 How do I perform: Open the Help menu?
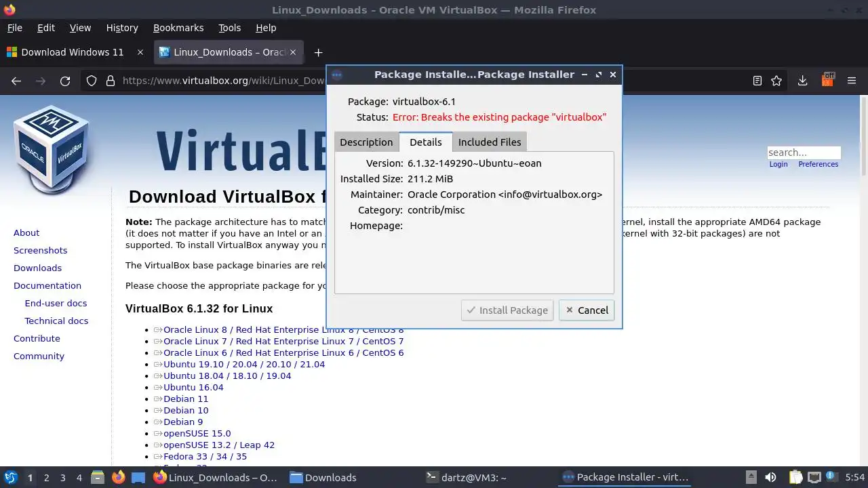pos(266,28)
